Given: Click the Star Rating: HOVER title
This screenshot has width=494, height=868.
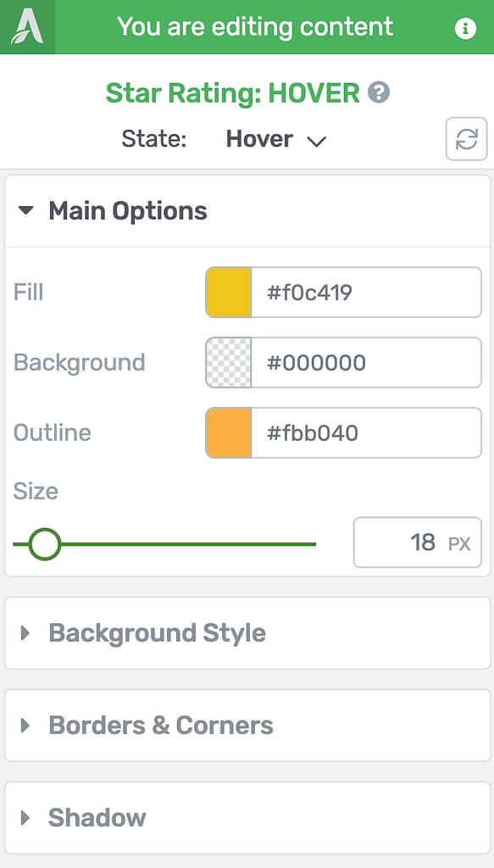Looking at the screenshot, I should 232,93.
